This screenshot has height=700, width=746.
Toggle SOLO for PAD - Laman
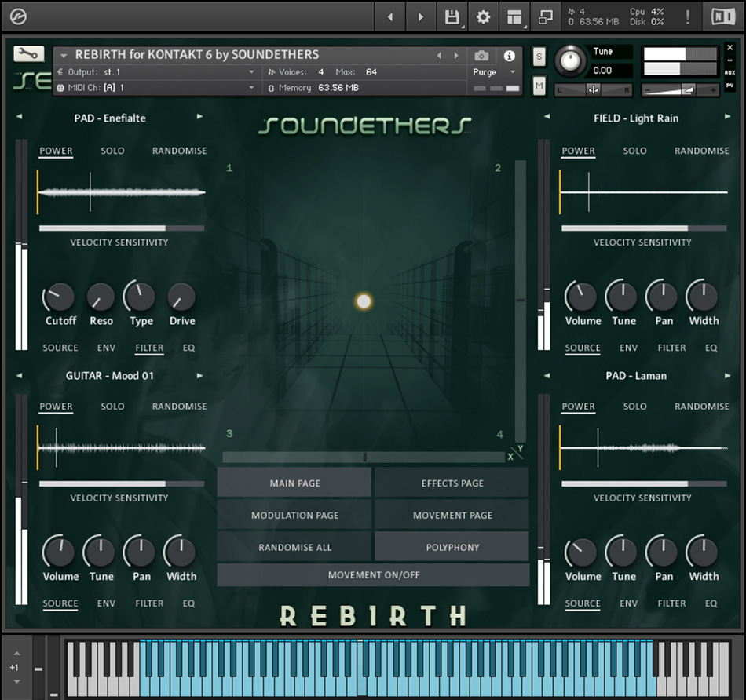pos(635,407)
